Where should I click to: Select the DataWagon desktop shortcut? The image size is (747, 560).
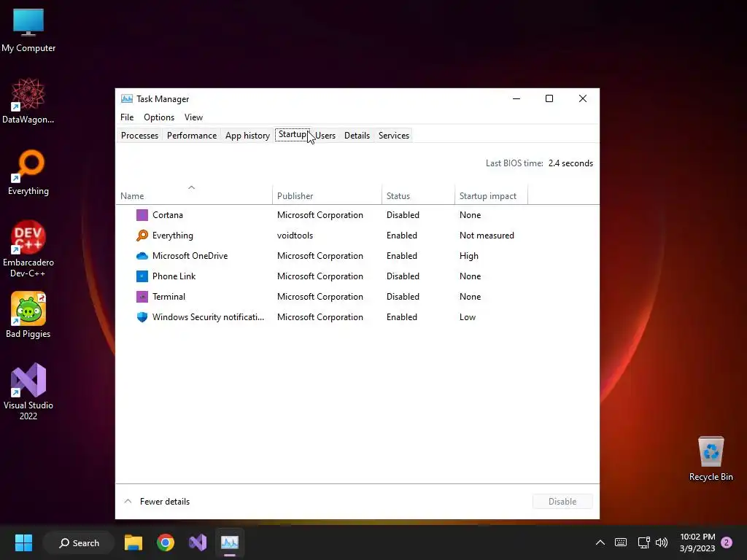28,101
